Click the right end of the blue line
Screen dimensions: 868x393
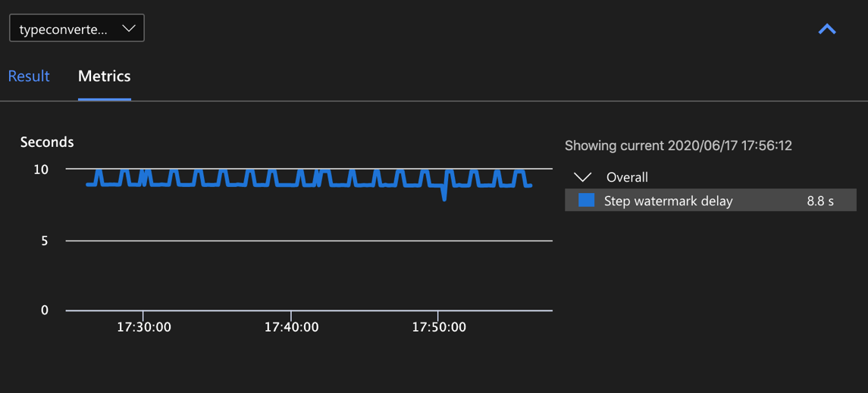click(530, 185)
